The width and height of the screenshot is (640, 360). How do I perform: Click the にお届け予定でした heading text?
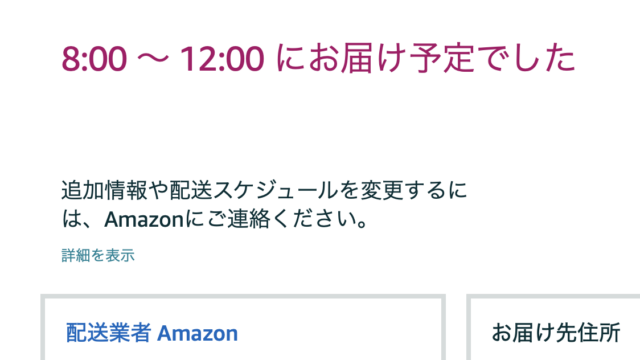426,59
